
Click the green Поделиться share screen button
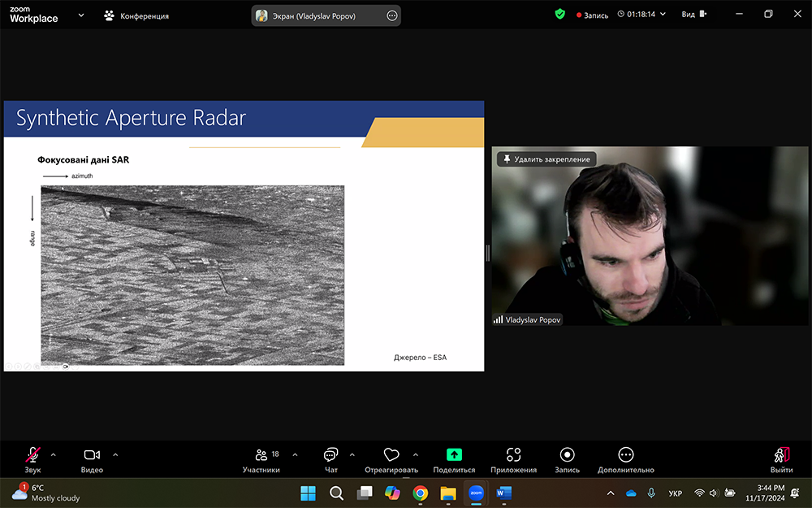click(x=454, y=455)
